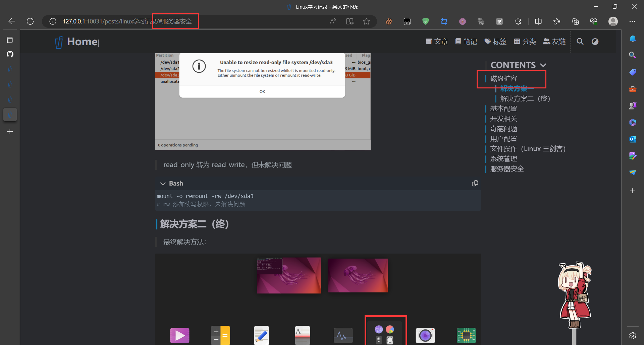This screenshot has width=644, height=345.
Task: Open the Zotero connector extension
Action: (499, 21)
